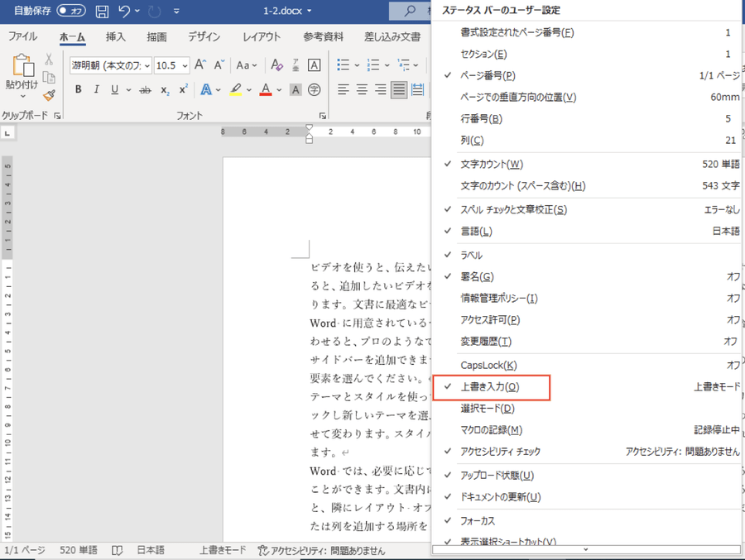Click 日本語 language in status bar
The width and height of the screenshot is (745, 560).
[151, 550]
